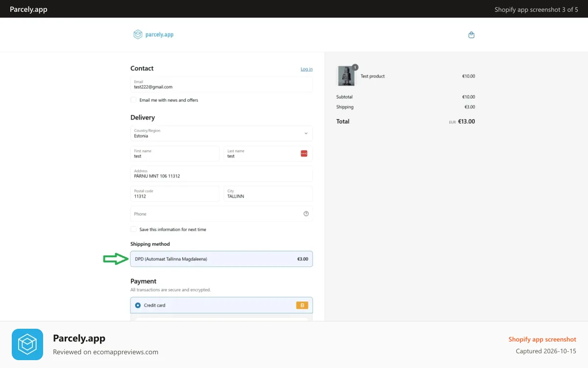This screenshot has width=588, height=368.
Task: Click 'Reviewed on ecomappreviews.com' text
Action: [105, 352]
